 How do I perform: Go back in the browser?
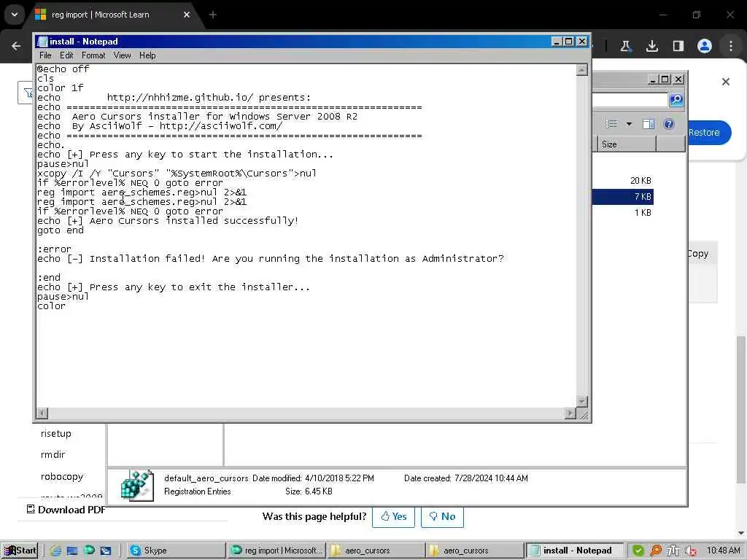pos(16,46)
